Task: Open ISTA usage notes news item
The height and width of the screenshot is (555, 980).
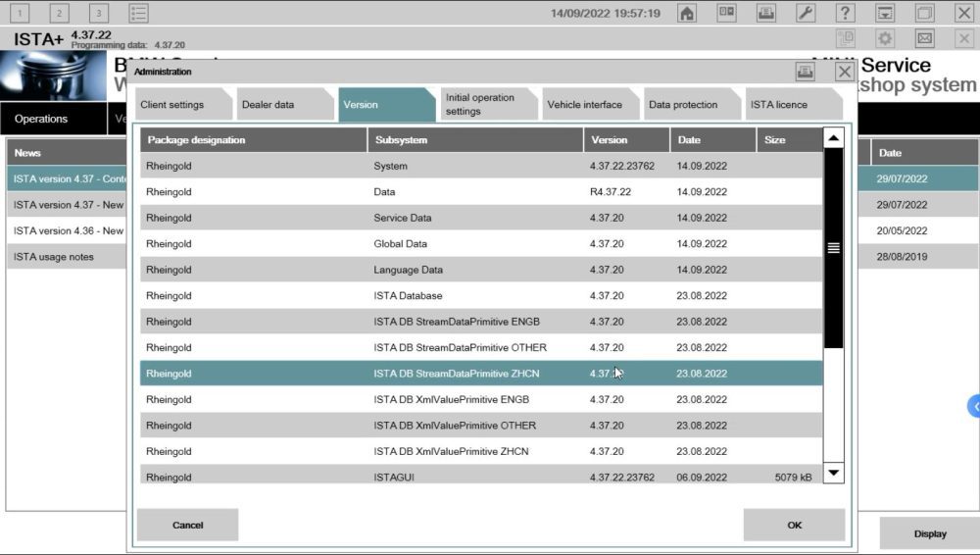Action: pos(67,257)
